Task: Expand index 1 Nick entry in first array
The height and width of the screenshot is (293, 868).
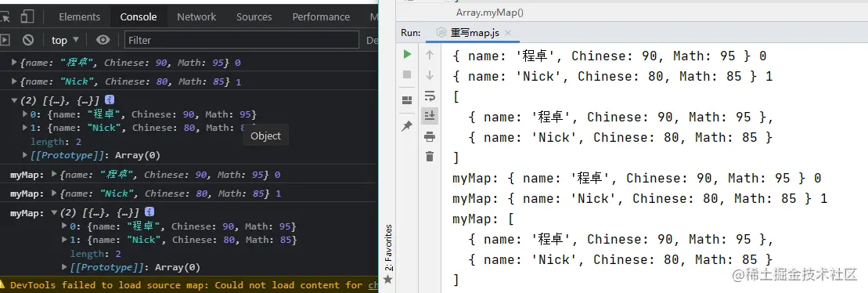Action: [x=25, y=128]
